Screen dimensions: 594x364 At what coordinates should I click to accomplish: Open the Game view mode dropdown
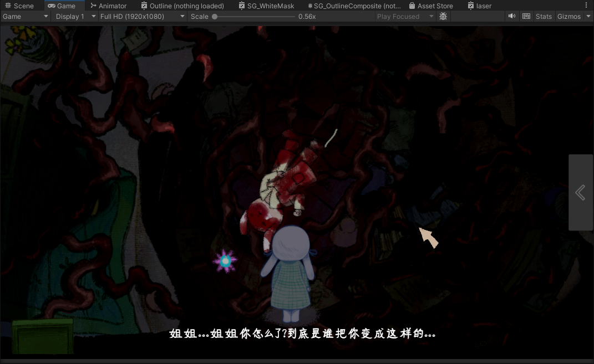pos(26,16)
